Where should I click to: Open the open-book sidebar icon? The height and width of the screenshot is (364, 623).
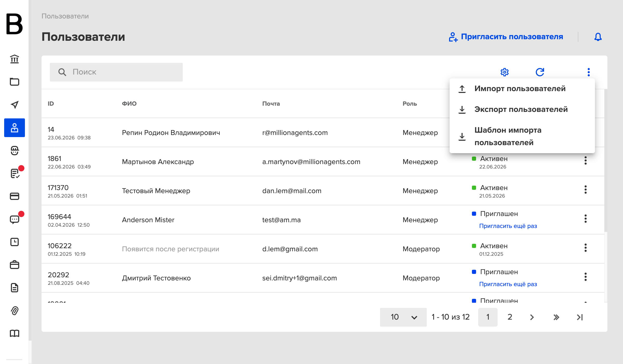[15, 333]
